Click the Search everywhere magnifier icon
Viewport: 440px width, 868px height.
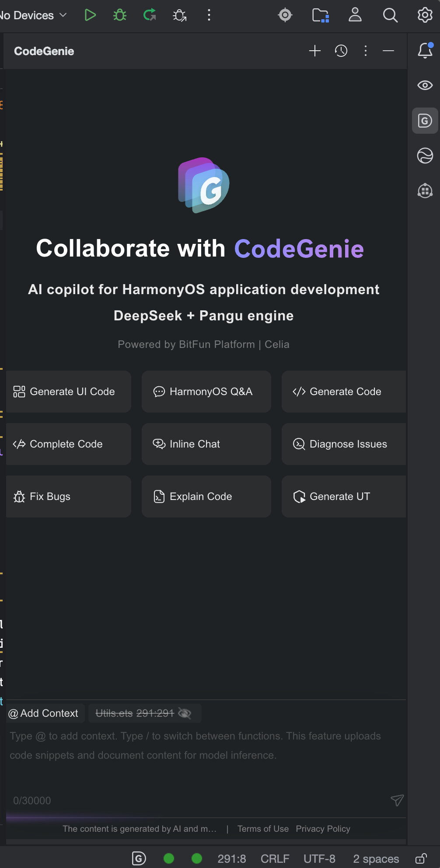pos(390,15)
